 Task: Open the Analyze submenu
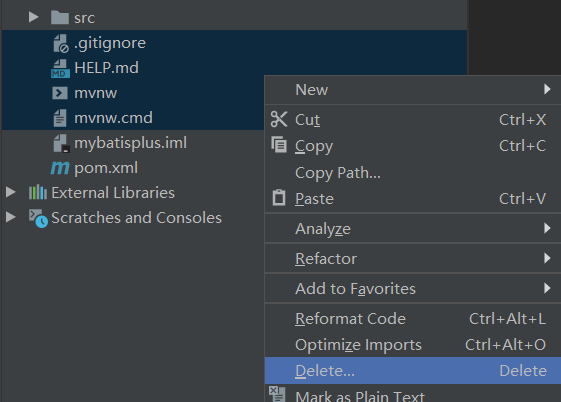(x=413, y=228)
